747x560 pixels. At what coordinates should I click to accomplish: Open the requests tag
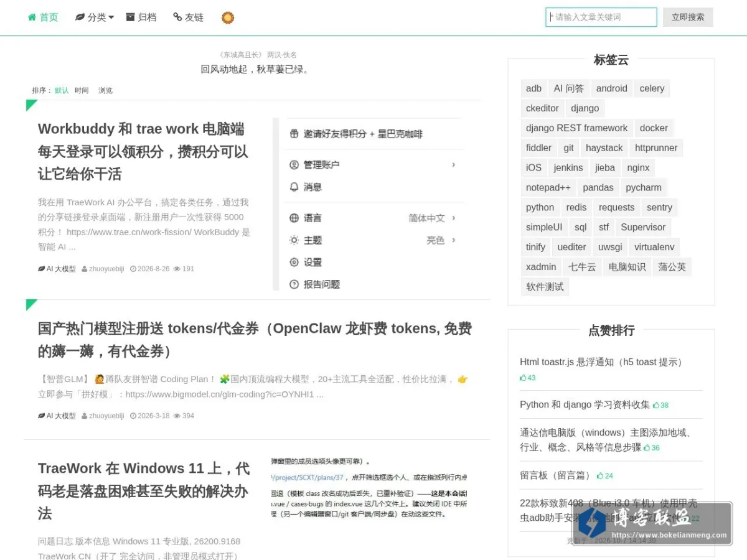point(616,208)
